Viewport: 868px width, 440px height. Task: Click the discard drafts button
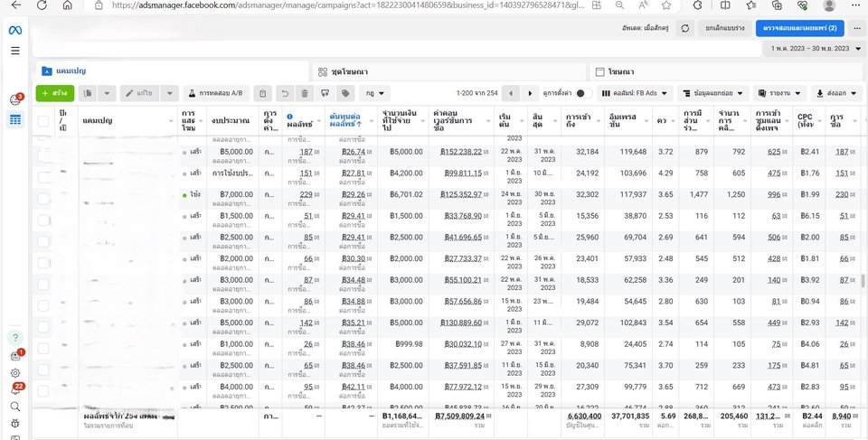[724, 28]
